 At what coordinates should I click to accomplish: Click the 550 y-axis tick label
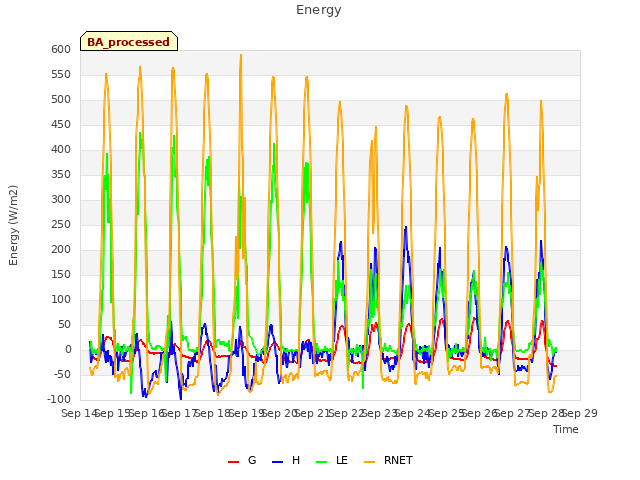click(x=61, y=75)
